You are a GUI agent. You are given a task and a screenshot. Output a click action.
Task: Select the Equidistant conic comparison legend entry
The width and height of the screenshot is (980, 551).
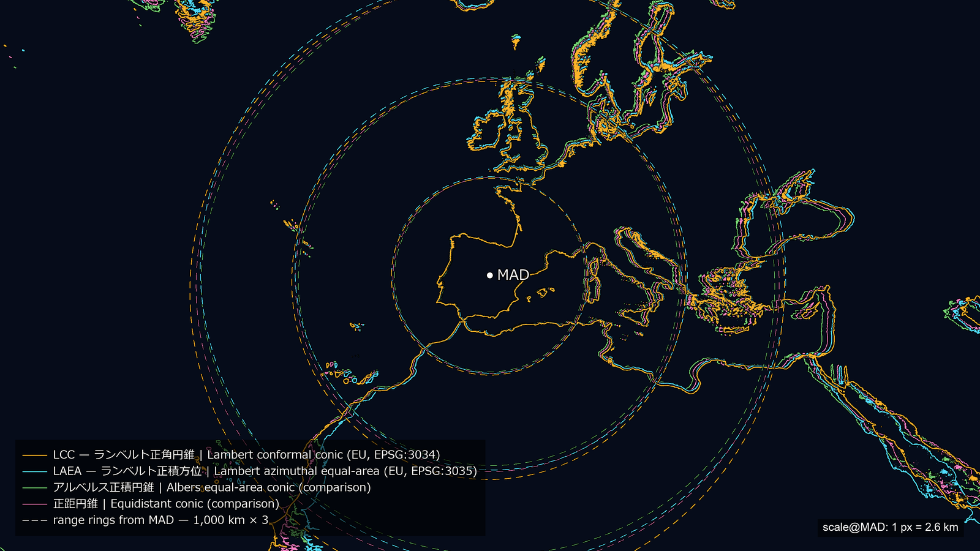151,504
